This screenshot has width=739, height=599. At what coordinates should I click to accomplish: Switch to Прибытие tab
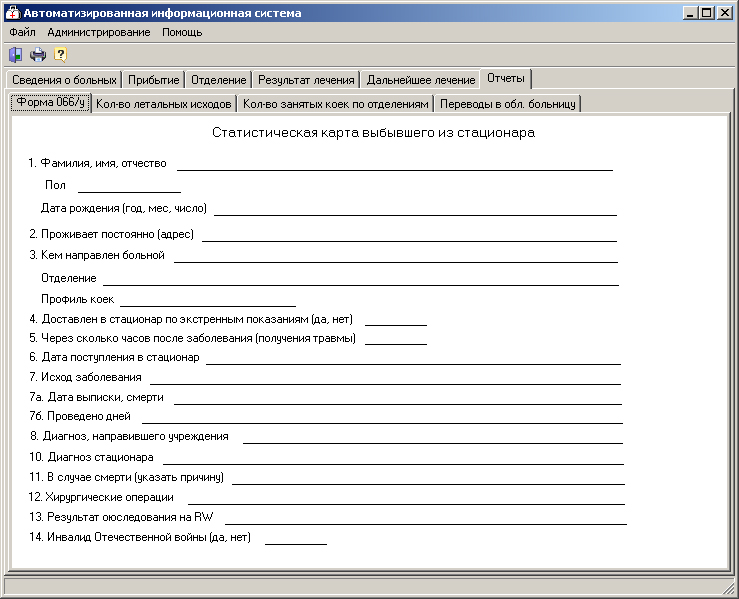click(x=154, y=80)
